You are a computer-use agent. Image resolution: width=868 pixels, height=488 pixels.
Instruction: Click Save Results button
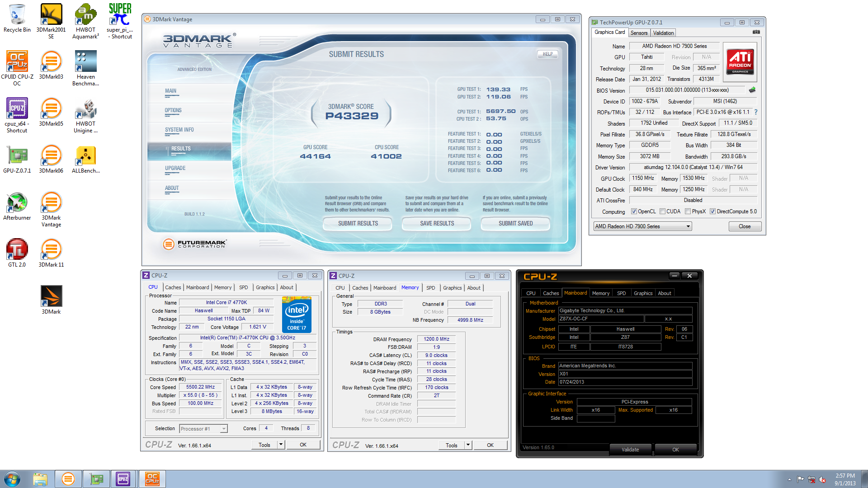[437, 223]
